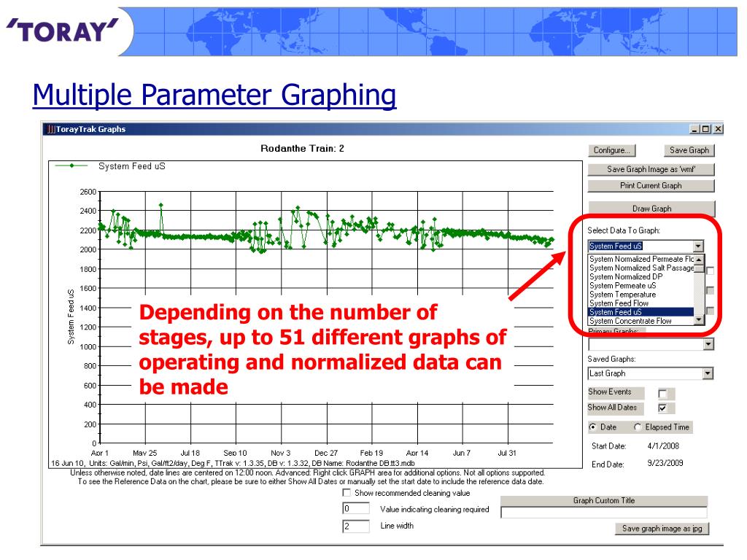Click the data list scroll up arrow
This screenshot has width=747, height=560.
click(699, 260)
